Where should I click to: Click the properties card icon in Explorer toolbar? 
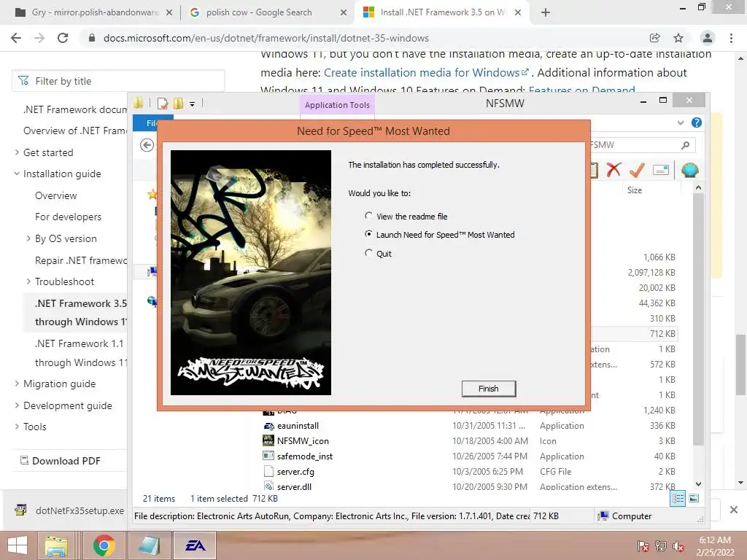tap(661, 170)
